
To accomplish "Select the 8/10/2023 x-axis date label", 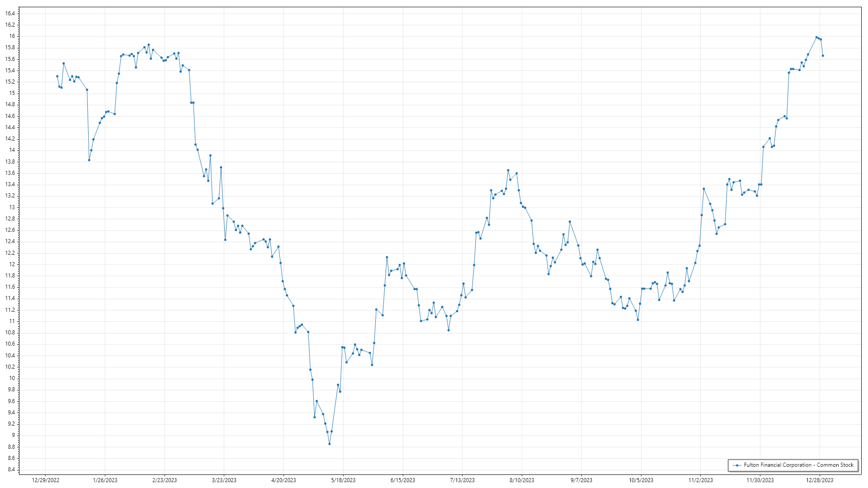I will pos(522,480).
